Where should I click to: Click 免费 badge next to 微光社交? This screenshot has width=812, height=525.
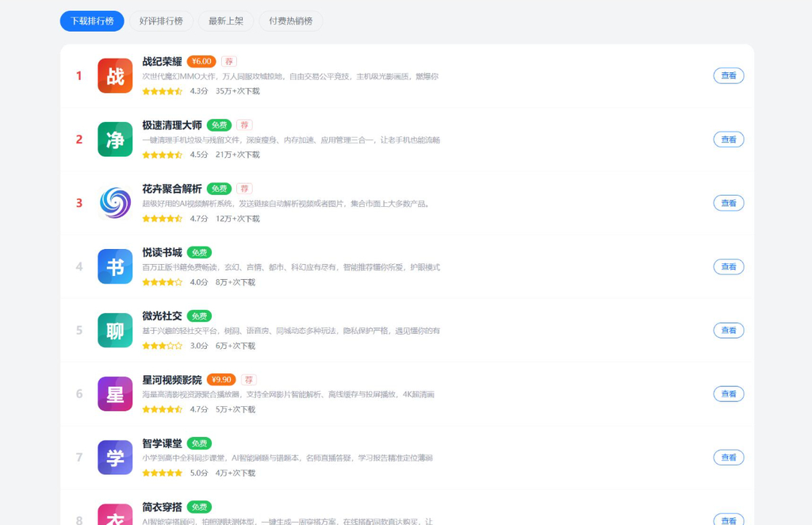(x=199, y=316)
